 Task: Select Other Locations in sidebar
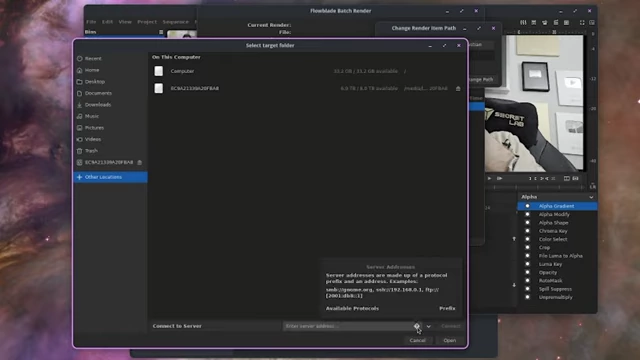[x=110, y=177]
